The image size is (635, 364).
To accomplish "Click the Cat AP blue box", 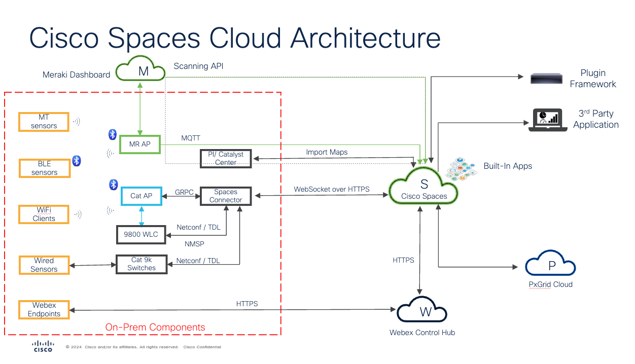I will coord(142,196).
